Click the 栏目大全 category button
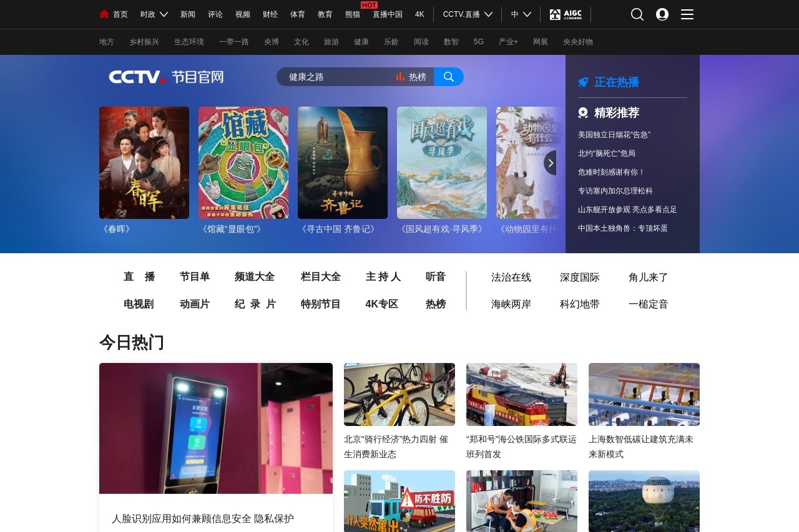The image size is (799, 532). tap(321, 277)
